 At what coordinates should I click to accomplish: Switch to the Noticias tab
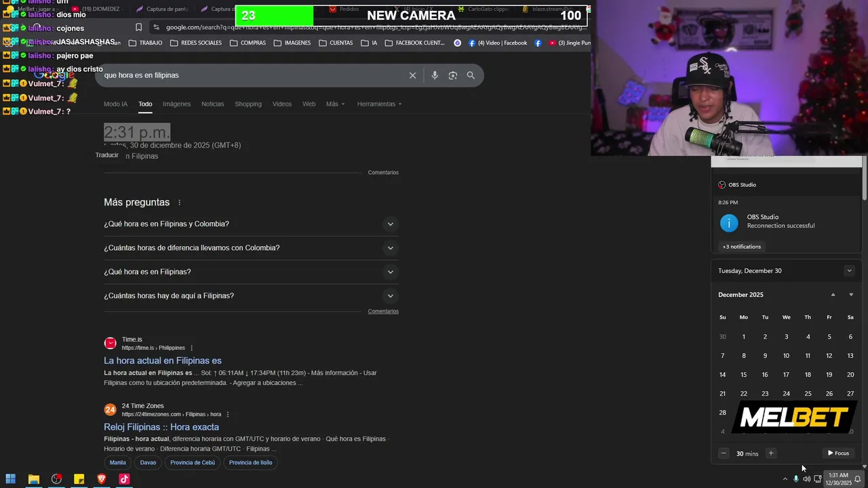tap(212, 104)
